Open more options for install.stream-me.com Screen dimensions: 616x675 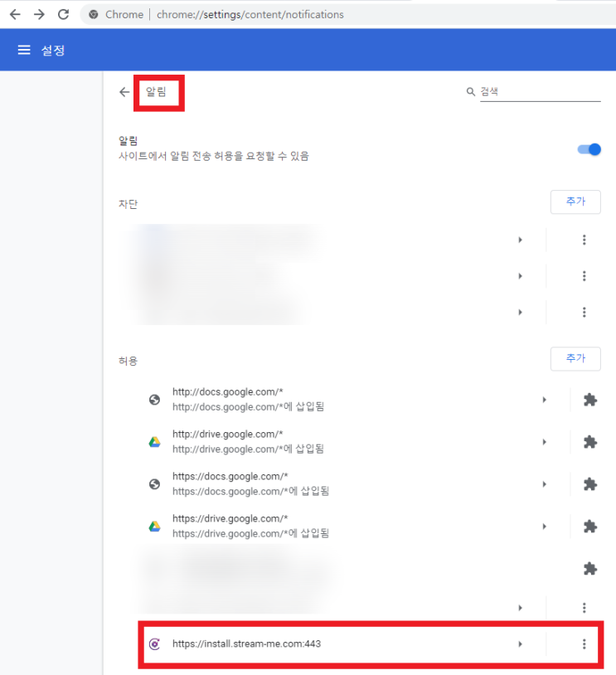pyautogui.click(x=584, y=644)
